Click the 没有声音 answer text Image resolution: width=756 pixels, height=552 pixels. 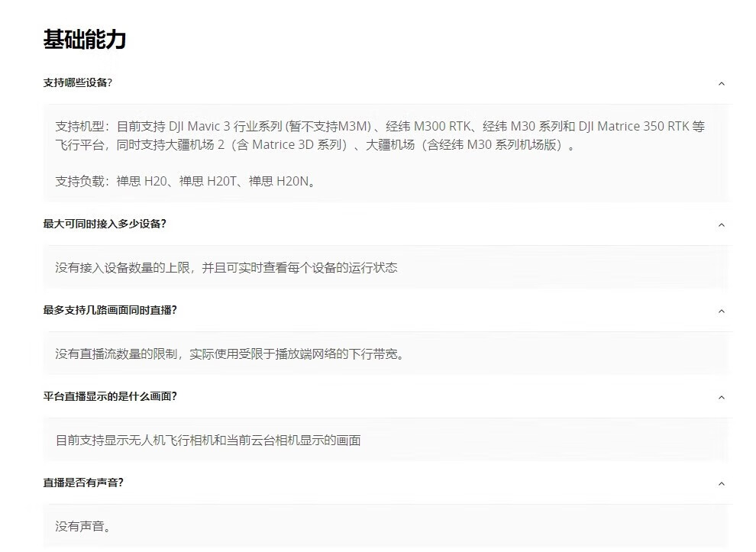(83, 527)
